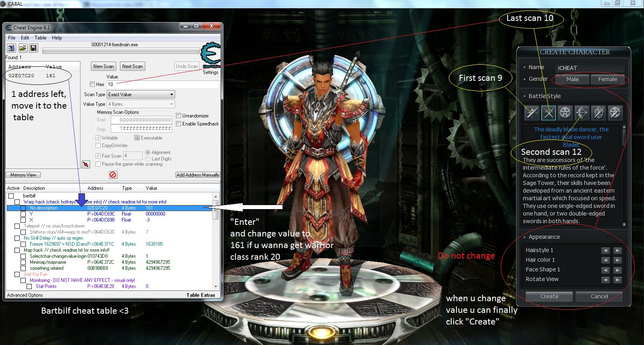The height and width of the screenshot is (345, 644).
Task: Open the Scan Type dropdown
Action: [140, 94]
